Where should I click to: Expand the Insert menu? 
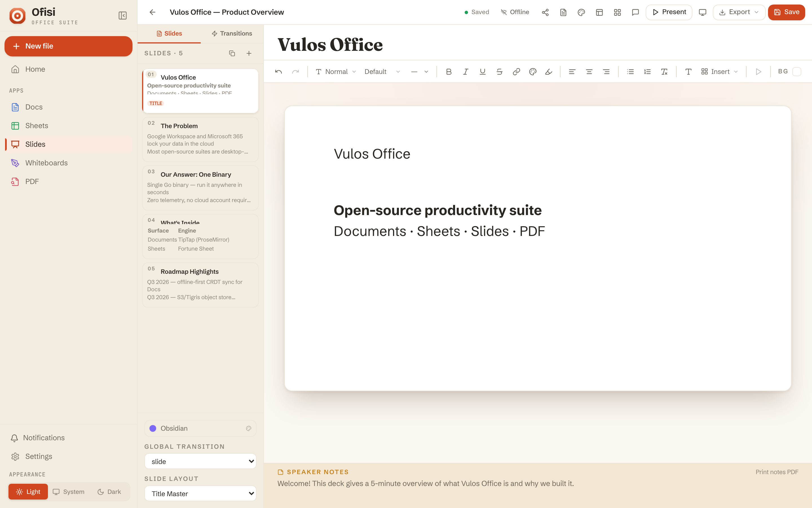(x=720, y=72)
